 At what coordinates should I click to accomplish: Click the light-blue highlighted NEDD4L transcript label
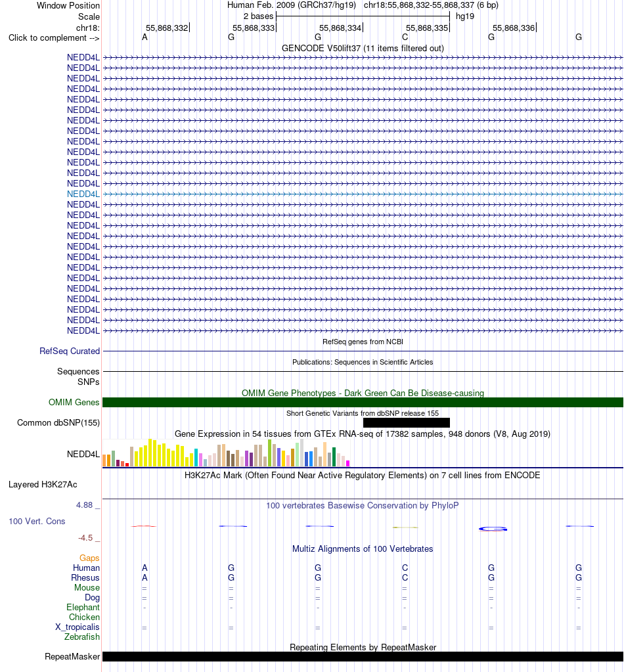83,194
